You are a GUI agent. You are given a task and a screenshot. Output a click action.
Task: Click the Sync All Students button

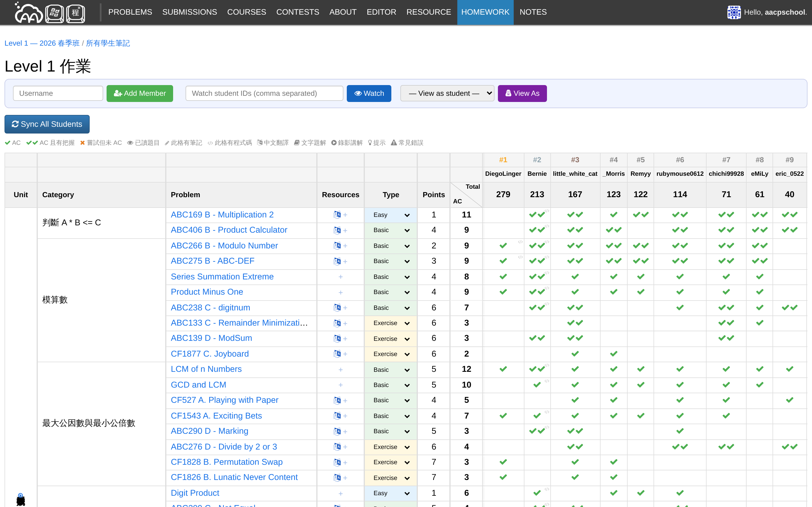point(47,124)
